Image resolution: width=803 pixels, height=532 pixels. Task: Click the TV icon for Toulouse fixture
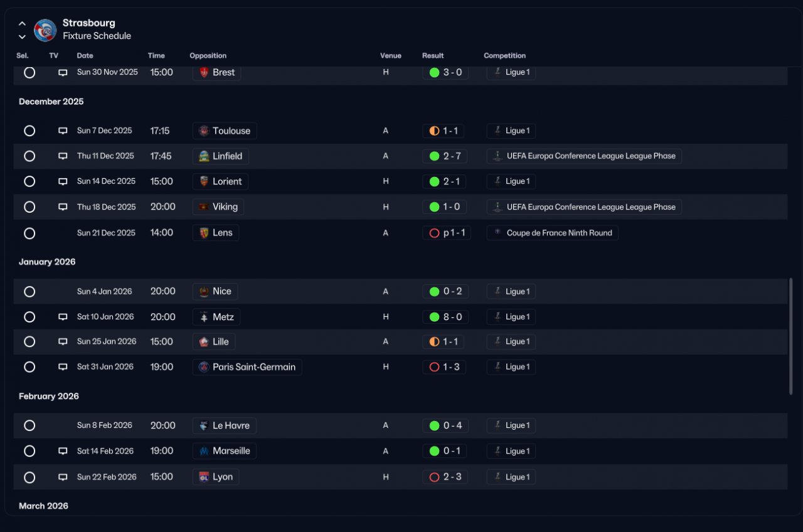[x=63, y=131]
